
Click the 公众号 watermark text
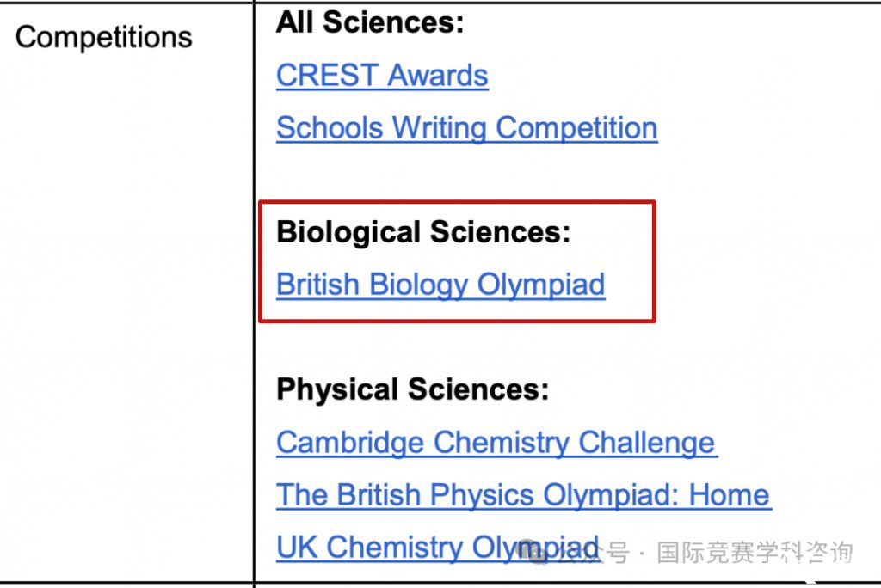point(590,553)
